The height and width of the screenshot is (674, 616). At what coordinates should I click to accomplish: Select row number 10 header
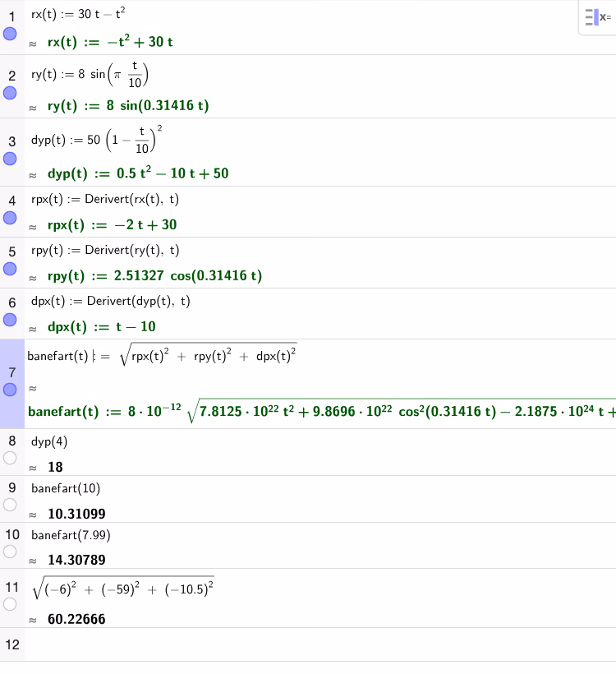pos(12,535)
